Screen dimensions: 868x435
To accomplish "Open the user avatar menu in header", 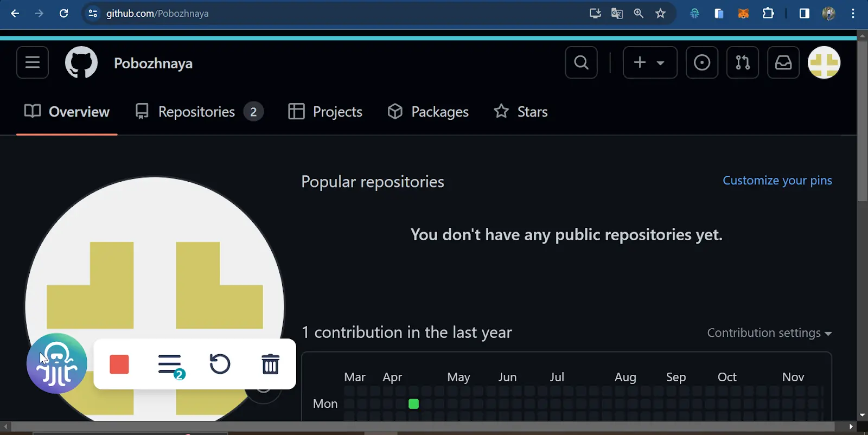I will [824, 62].
